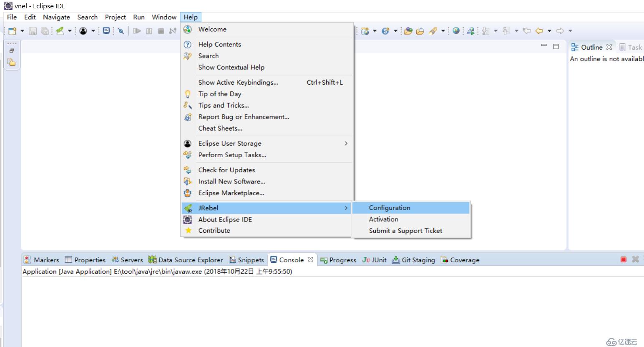Image resolution: width=644 pixels, height=347 pixels.
Task: Open the File menu
Action: [12, 17]
